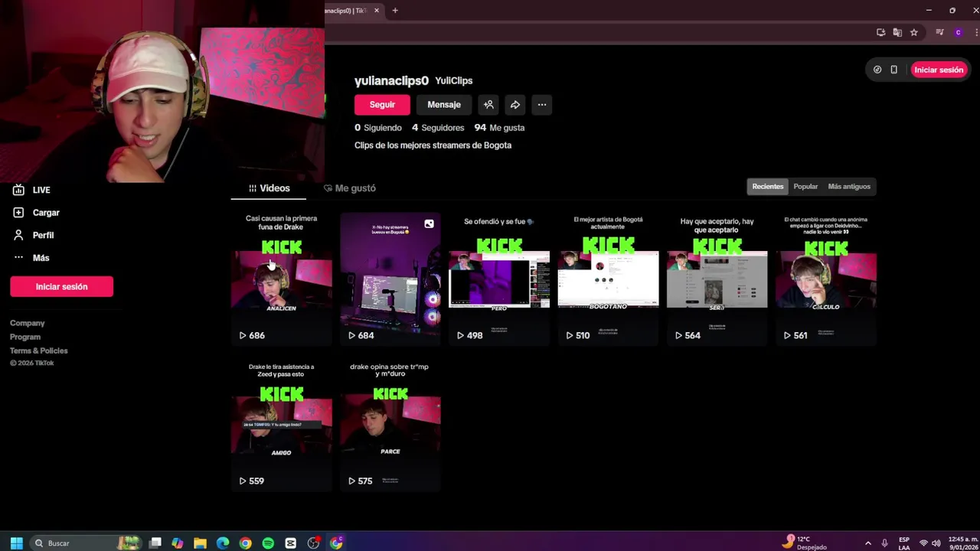Click the 0 Siguiendo count
Image resolution: width=980 pixels, height=551 pixels.
click(x=378, y=128)
